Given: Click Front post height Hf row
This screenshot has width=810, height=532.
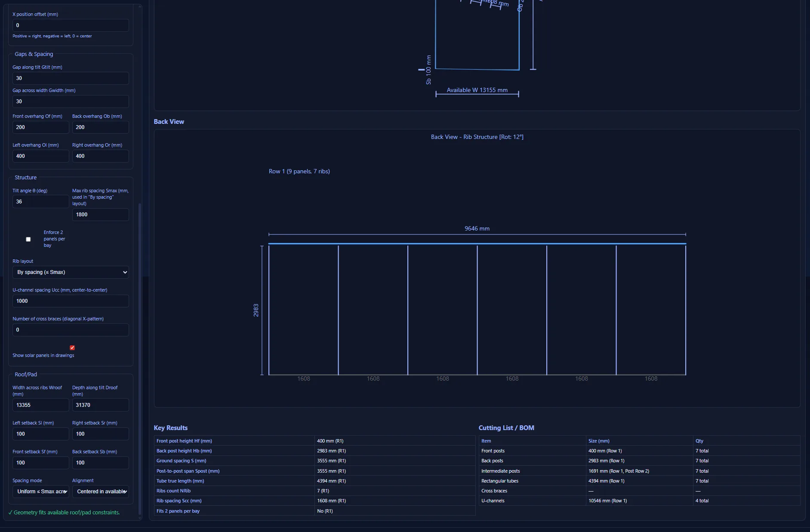Looking at the screenshot, I should click(314, 441).
